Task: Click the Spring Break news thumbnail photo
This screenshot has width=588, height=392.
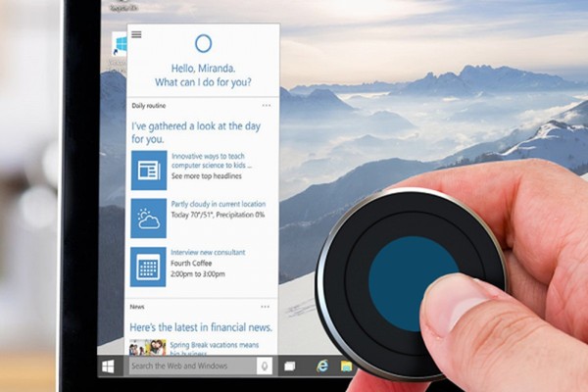Action: [148, 347]
